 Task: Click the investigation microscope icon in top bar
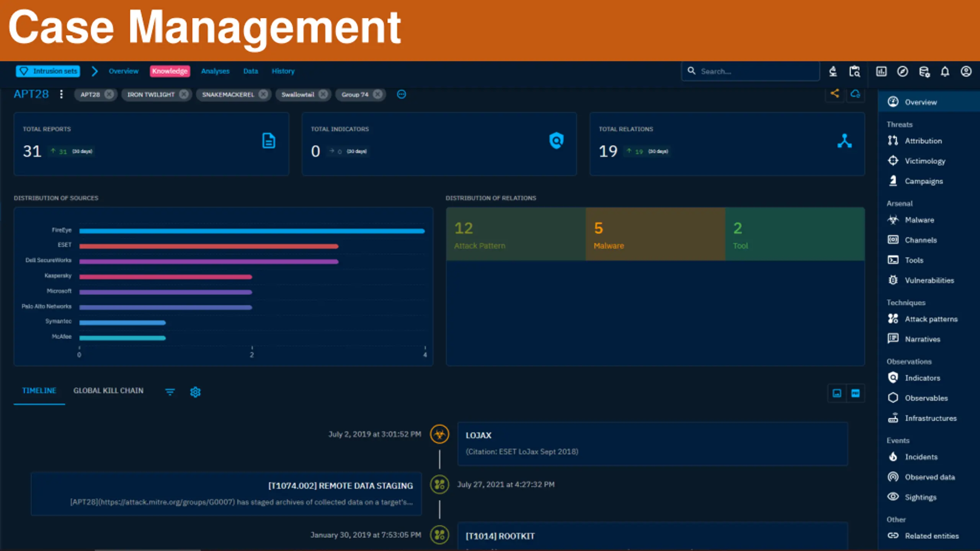click(x=833, y=72)
